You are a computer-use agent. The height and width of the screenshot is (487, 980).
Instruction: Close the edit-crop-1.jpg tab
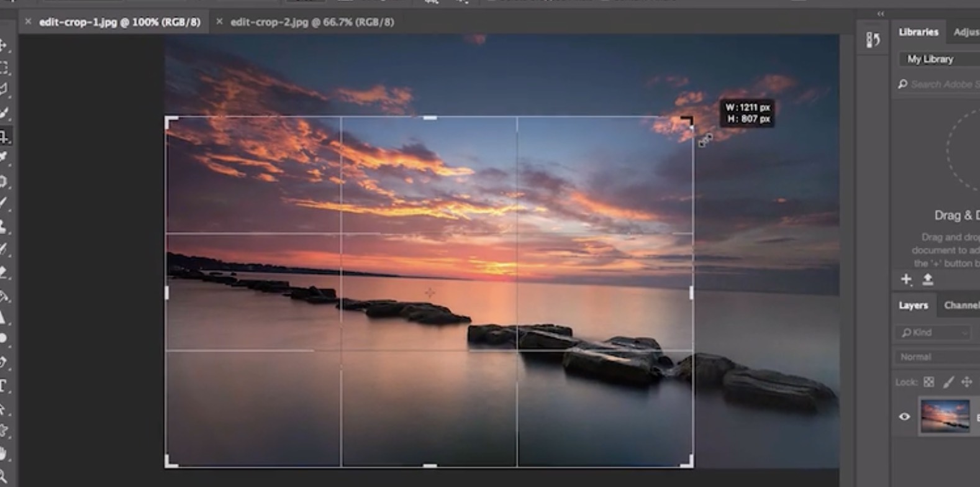click(28, 21)
